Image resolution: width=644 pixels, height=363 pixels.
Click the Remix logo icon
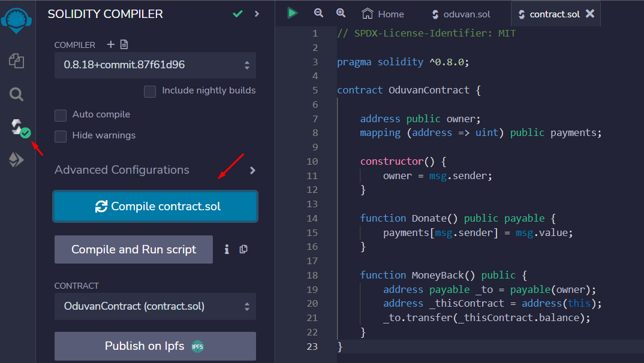[17, 19]
